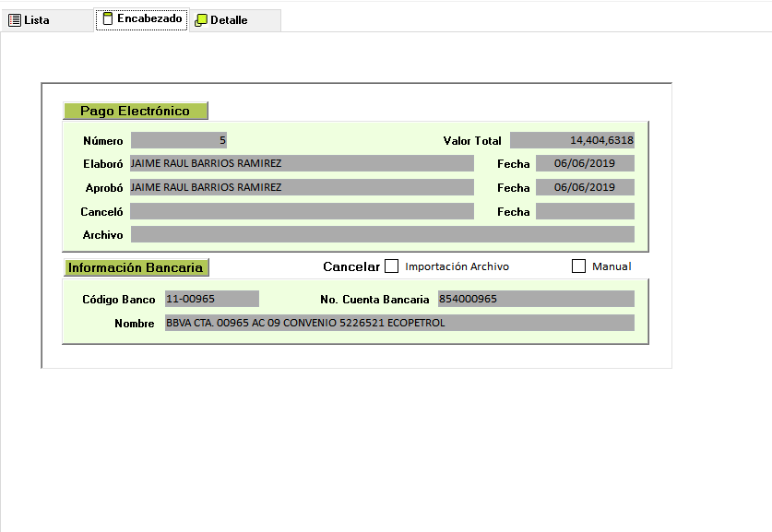772x532 pixels.
Task: Click the empty Archivo field
Action: pyautogui.click(x=382, y=234)
